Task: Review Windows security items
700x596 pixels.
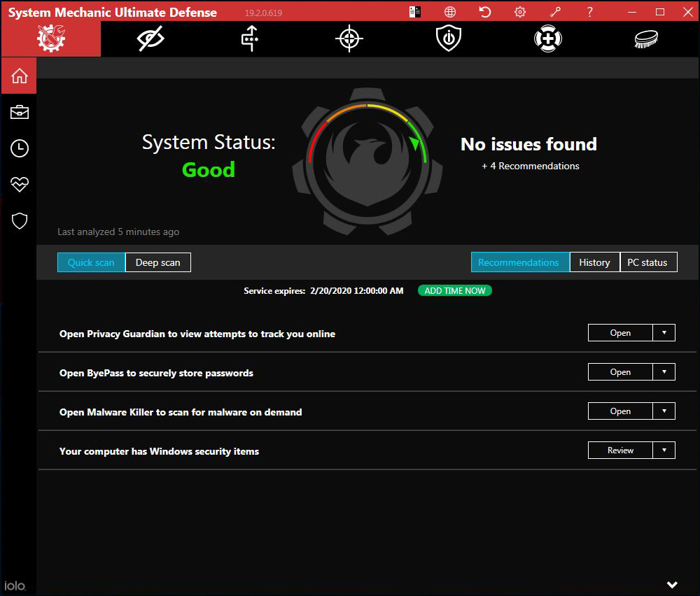Action: (620, 450)
